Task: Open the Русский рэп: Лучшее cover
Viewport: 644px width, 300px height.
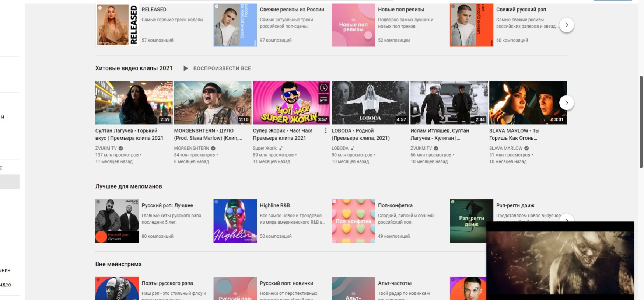Action: pos(117,221)
